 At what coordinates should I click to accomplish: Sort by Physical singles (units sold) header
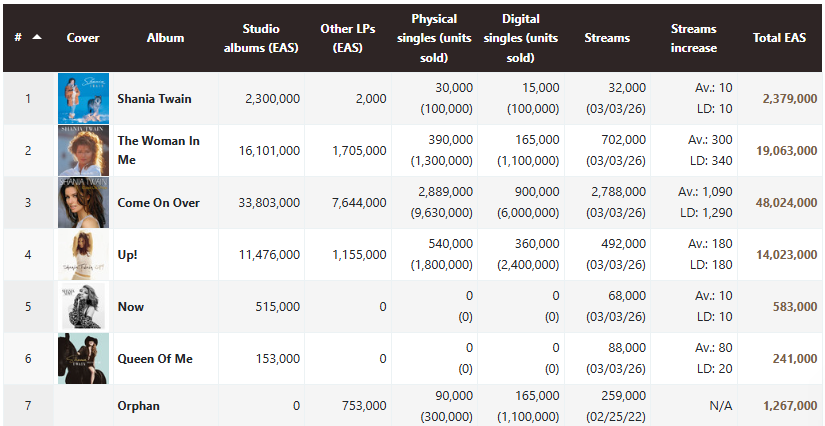(x=434, y=38)
